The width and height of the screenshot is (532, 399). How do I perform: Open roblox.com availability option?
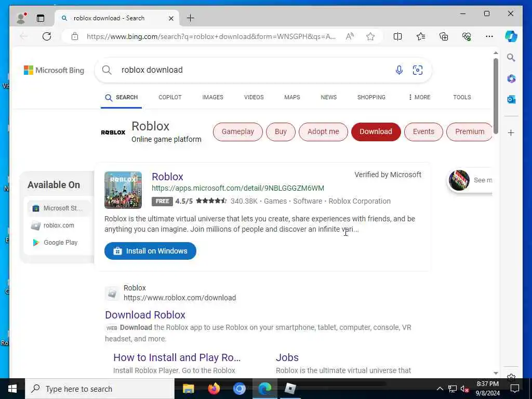(x=52, y=225)
